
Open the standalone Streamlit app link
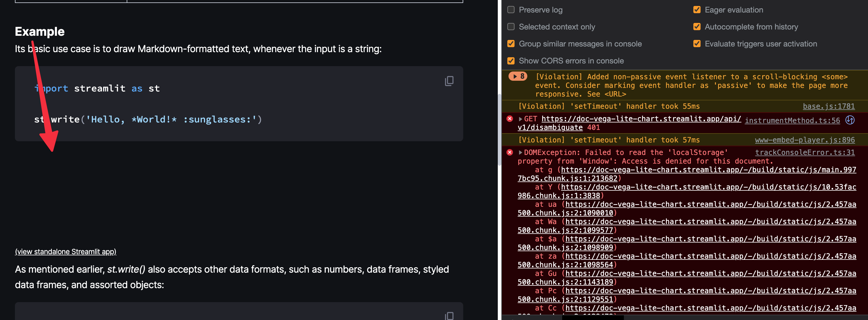click(65, 252)
